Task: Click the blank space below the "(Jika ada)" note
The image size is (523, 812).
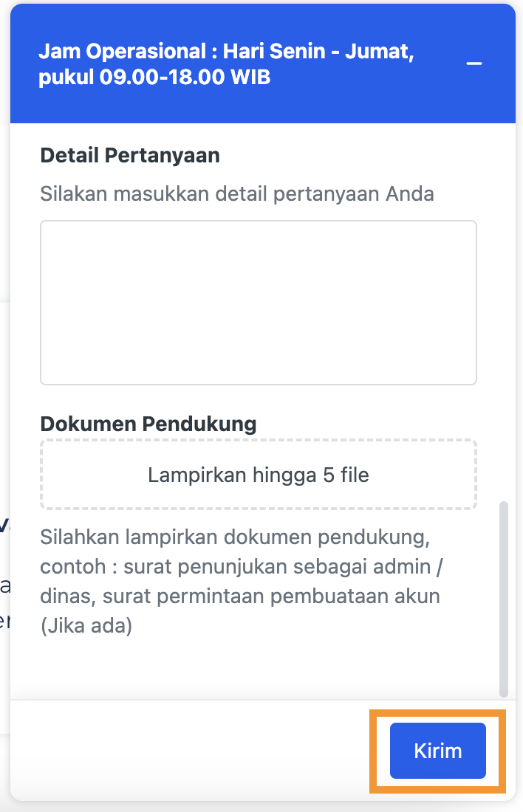Action: coord(251,668)
